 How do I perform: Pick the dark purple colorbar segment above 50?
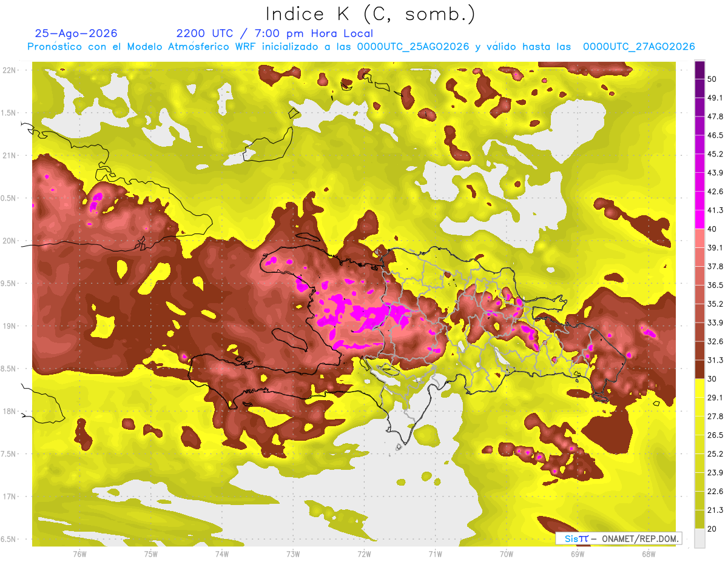[x=699, y=70]
